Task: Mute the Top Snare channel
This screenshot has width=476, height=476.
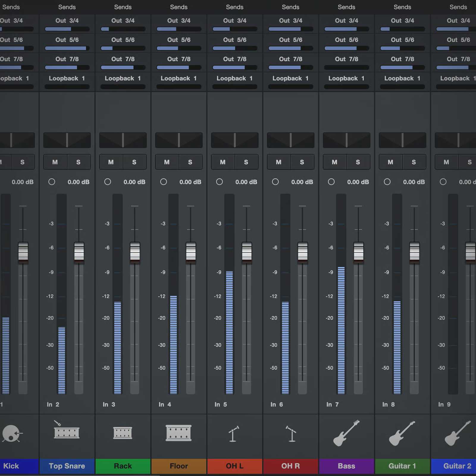Action: (55, 162)
